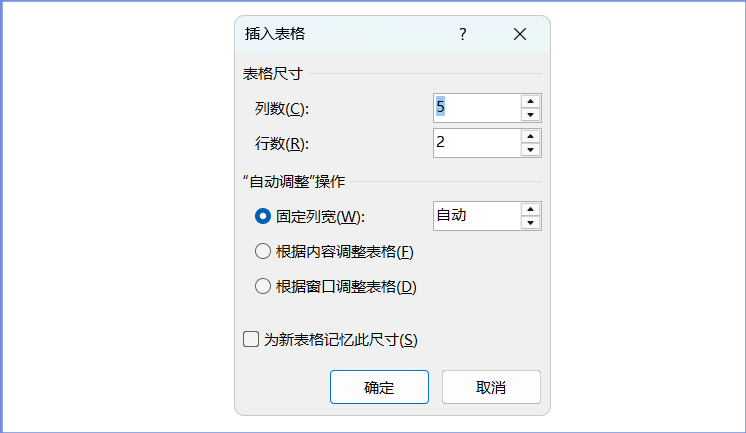Decrease 列数 with the down arrow
This screenshot has height=433, width=746.
pyautogui.click(x=530, y=115)
